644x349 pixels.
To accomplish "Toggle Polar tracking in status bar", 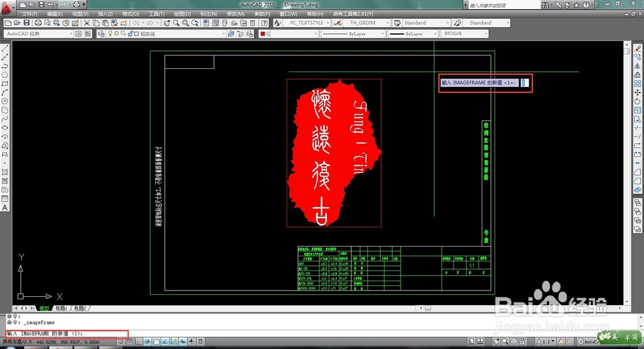I will tap(147, 342).
